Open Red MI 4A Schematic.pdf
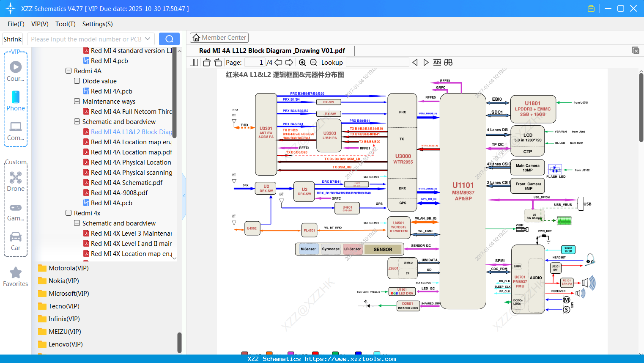 126,182
